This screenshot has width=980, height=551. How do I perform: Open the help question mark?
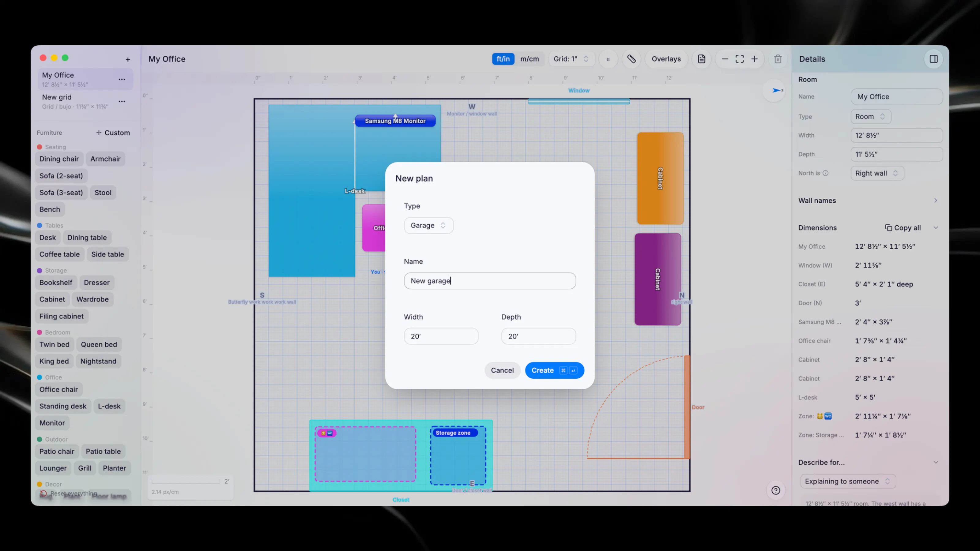(x=776, y=490)
